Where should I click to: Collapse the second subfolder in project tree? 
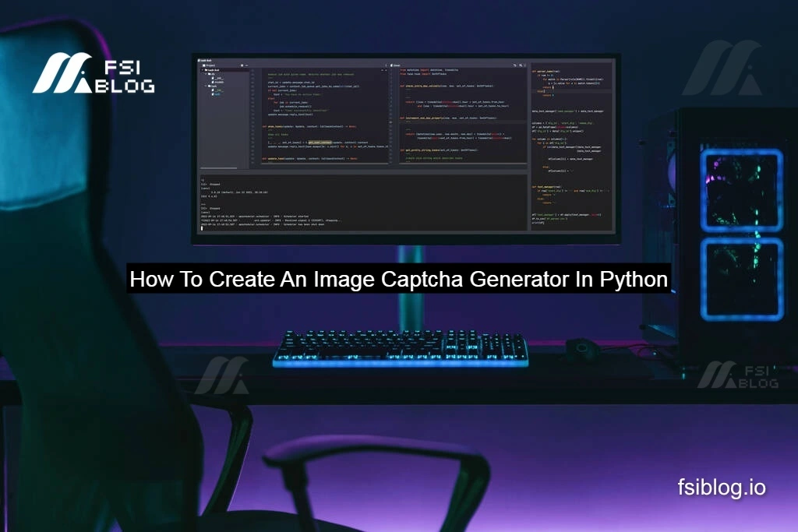pos(206,86)
